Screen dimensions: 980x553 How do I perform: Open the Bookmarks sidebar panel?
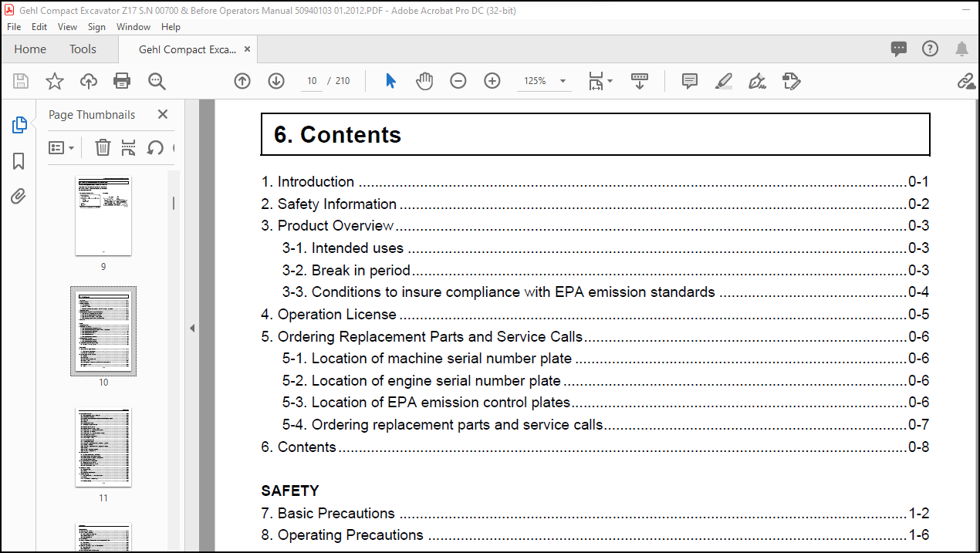(19, 161)
